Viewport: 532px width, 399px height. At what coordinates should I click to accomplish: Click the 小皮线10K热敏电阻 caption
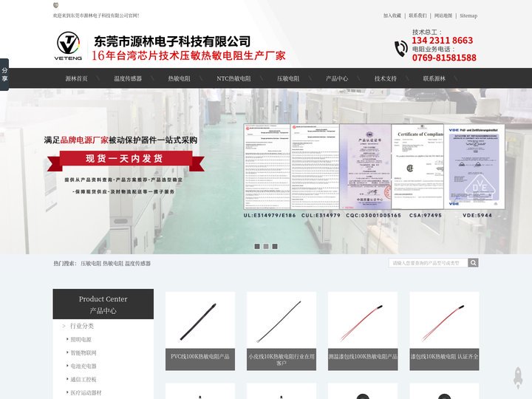(282, 359)
